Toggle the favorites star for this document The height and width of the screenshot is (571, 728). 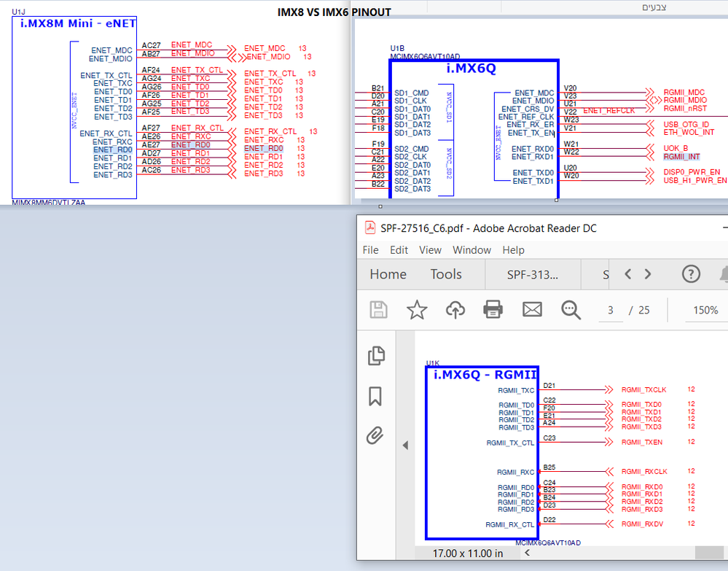tap(417, 310)
